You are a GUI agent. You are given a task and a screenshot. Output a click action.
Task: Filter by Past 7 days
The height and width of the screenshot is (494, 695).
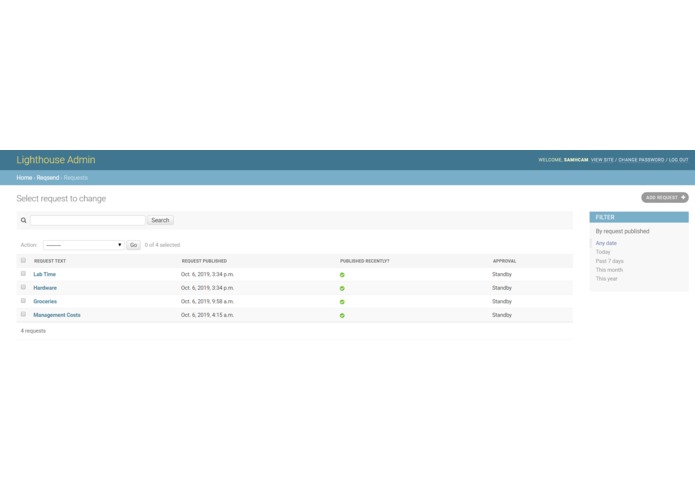tap(609, 261)
